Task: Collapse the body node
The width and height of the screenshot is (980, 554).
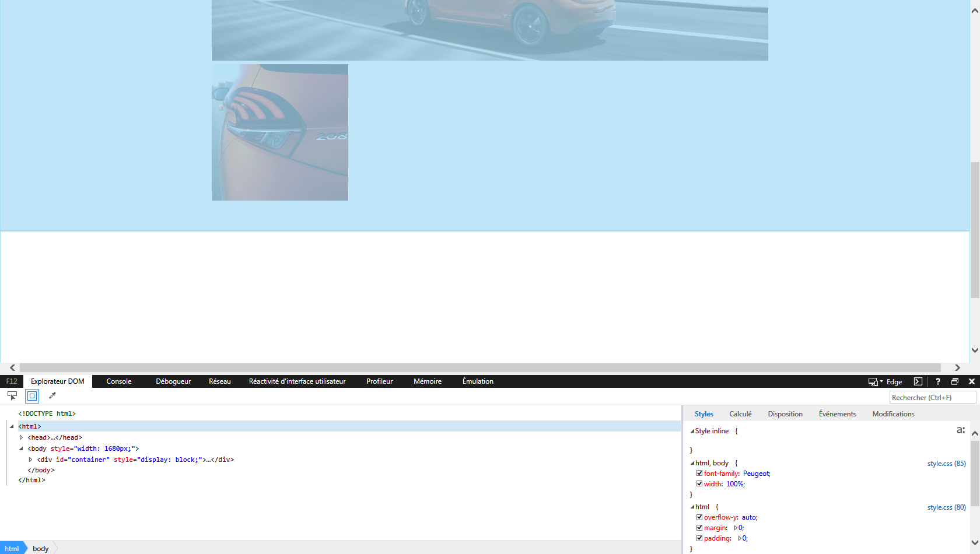Action: pyautogui.click(x=21, y=448)
